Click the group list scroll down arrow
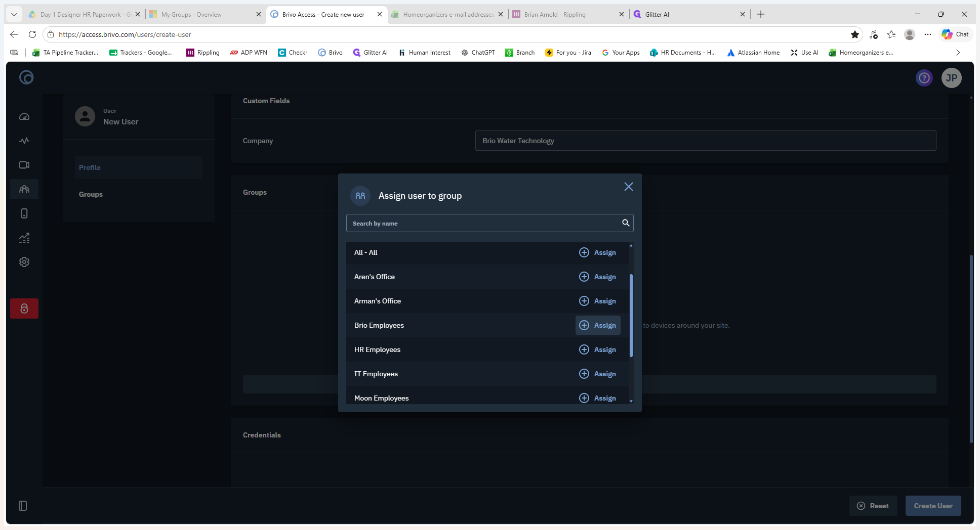The image size is (980, 530). pos(631,401)
